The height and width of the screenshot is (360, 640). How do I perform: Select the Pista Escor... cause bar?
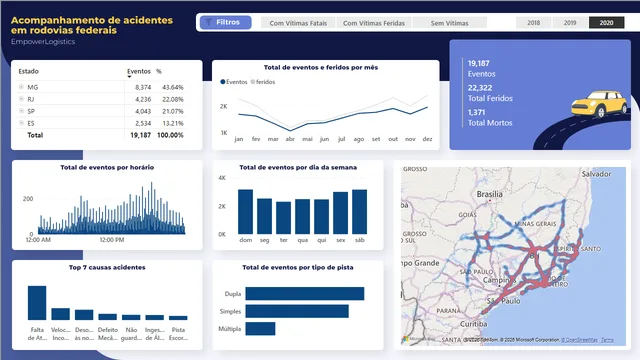coord(178,318)
